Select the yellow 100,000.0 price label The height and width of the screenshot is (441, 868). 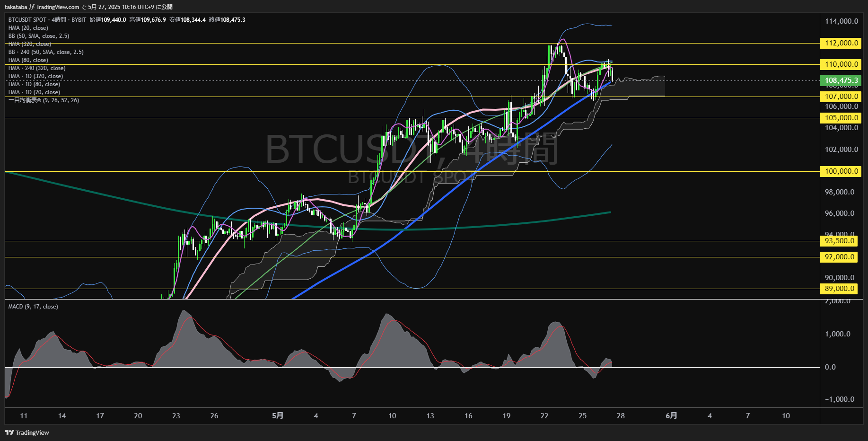(841, 171)
